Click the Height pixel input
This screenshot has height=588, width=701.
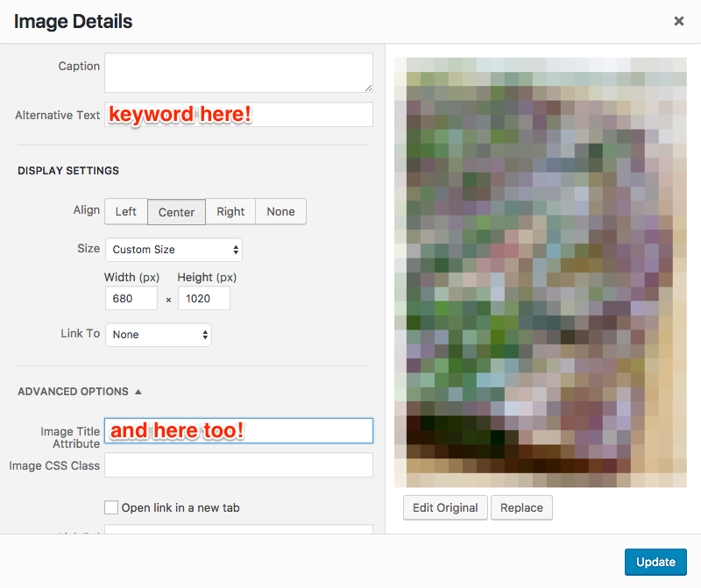click(x=203, y=298)
